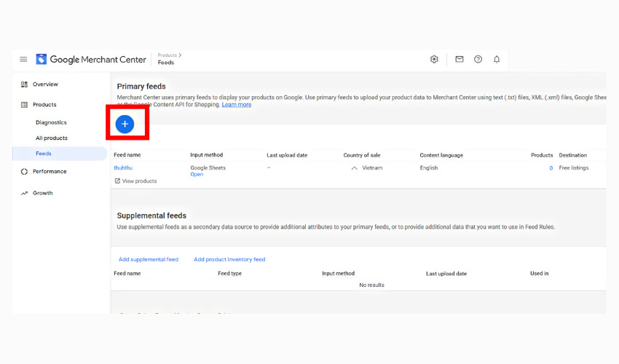Click the Products breadcrumb link
The width and height of the screenshot is (619, 364).
pos(167,55)
